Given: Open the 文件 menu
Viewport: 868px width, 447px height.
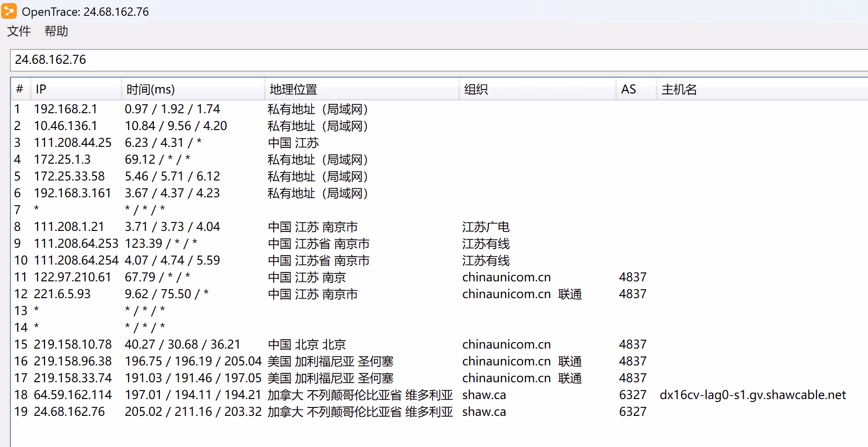Looking at the screenshot, I should (x=19, y=31).
